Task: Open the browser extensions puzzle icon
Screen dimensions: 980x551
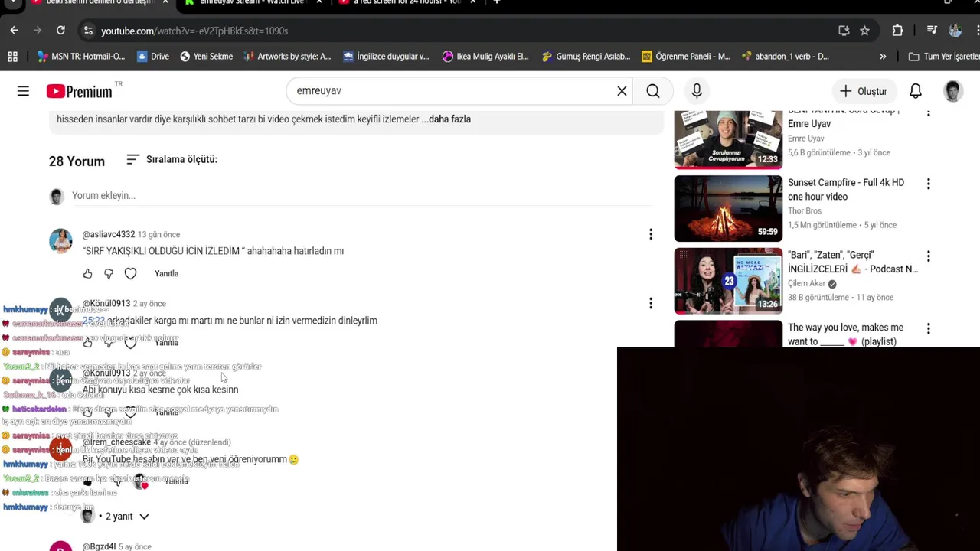Action: click(897, 31)
